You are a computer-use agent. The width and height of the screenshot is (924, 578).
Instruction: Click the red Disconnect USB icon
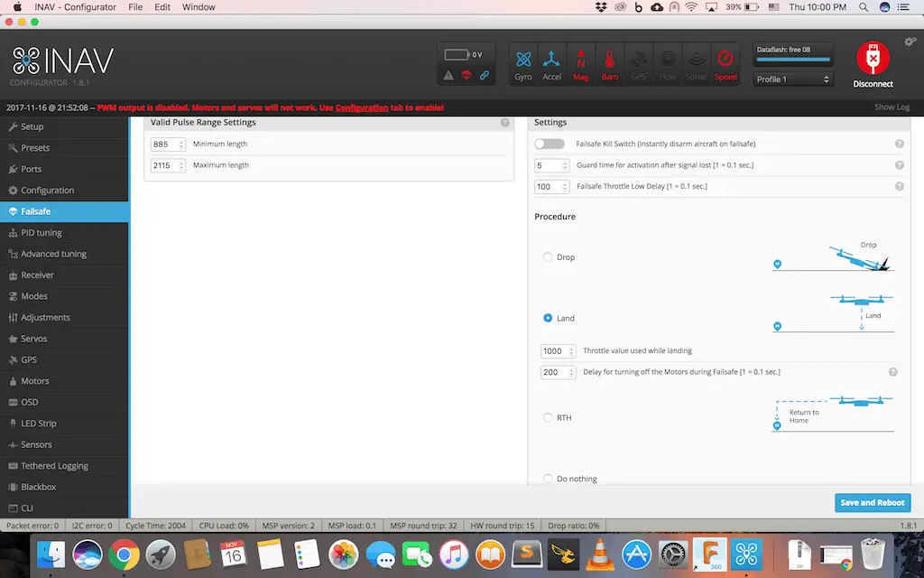coord(873,58)
